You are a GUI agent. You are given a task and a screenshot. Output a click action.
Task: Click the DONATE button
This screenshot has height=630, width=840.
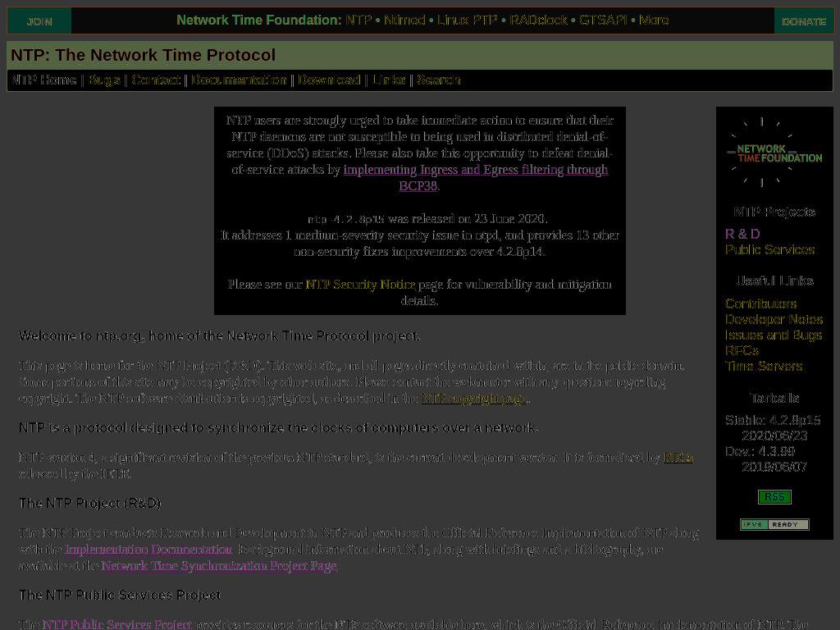(804, 21)
